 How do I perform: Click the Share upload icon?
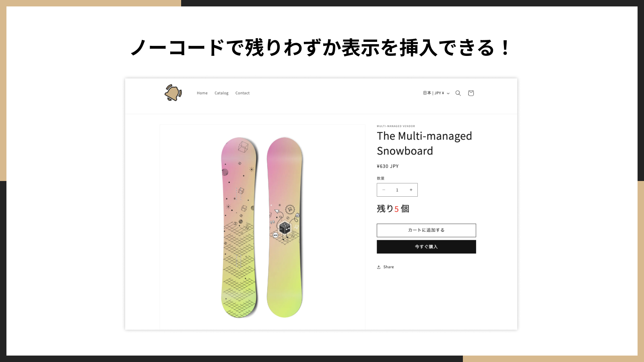[379, 267]
